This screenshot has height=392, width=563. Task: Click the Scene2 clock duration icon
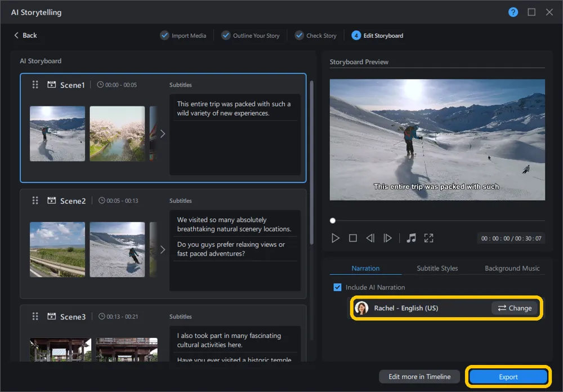102,201
